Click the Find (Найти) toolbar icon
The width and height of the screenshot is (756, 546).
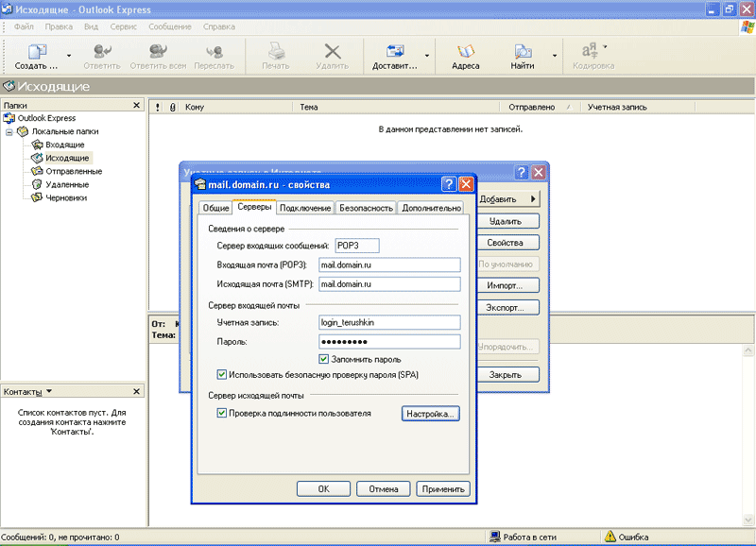tap(523, 51)
